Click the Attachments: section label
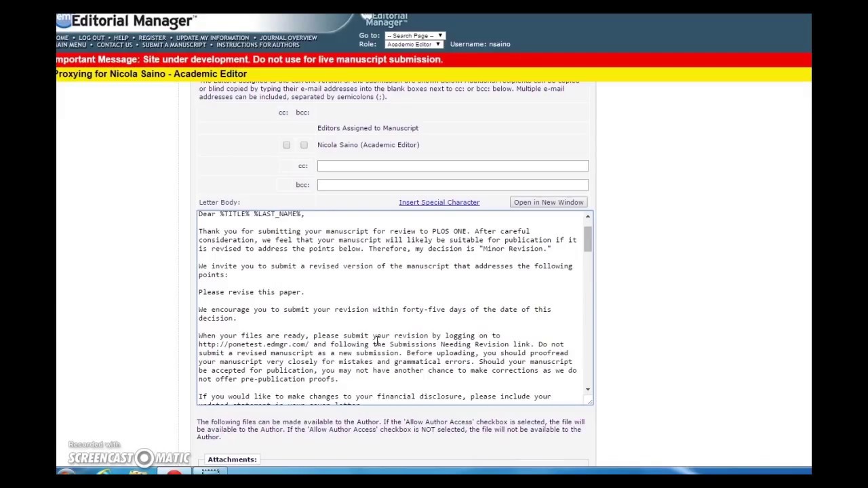This screenshot has width=868, height=488. pyautogui.click(x=232, y=460)
